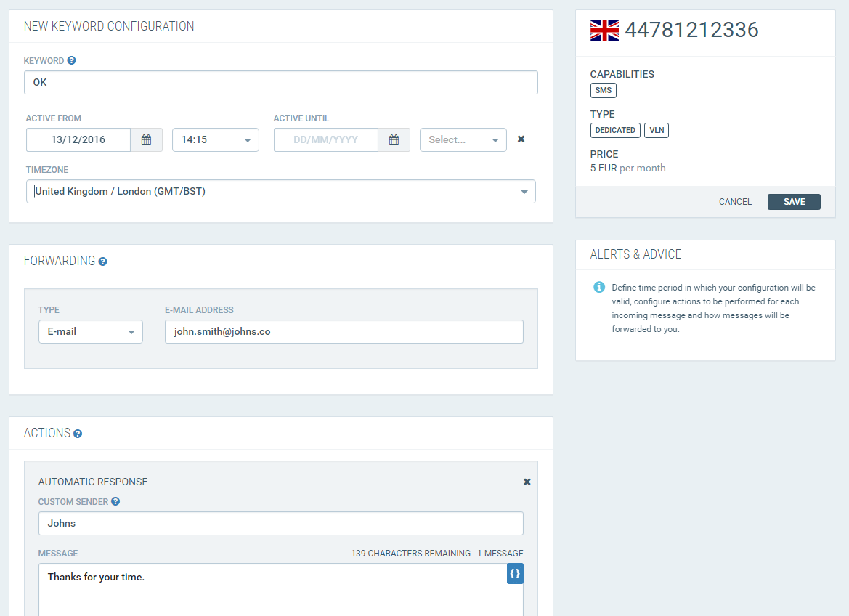Cancel the keyword configuration
This screenshot has width=849, height=616.
point(735,201)
